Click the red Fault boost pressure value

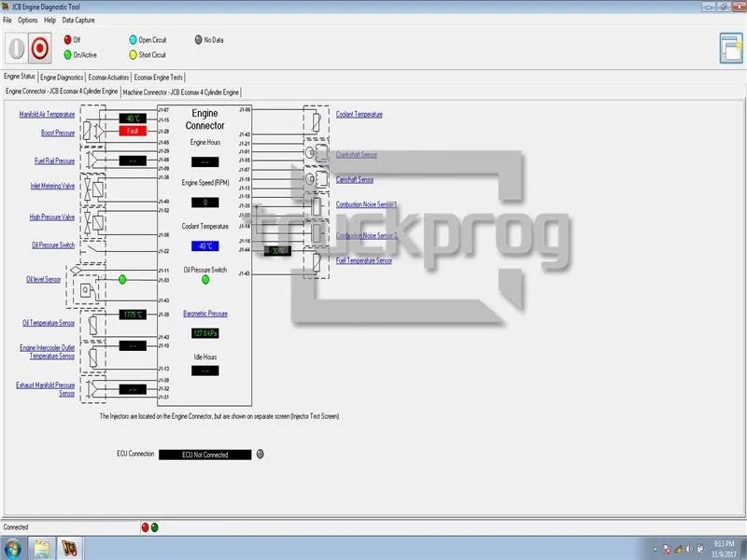tap(133, 131)
